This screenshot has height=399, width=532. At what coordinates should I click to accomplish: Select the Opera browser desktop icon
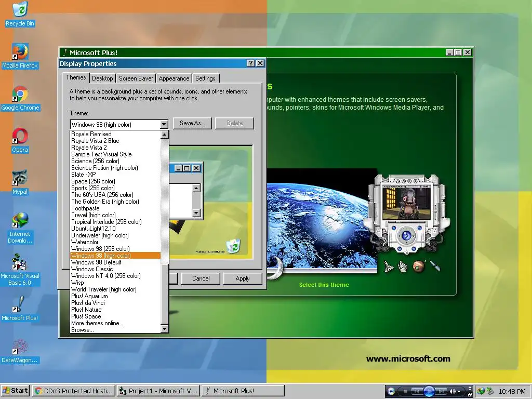[x=20, y=140]
